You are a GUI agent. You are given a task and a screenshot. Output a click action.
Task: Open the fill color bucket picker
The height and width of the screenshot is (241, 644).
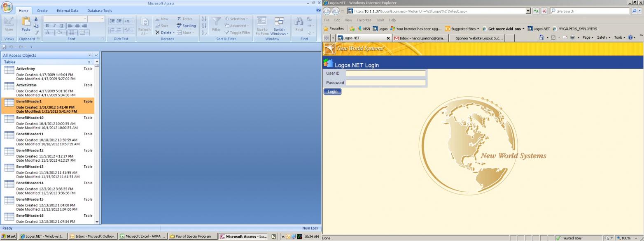[x=61, y=32]
